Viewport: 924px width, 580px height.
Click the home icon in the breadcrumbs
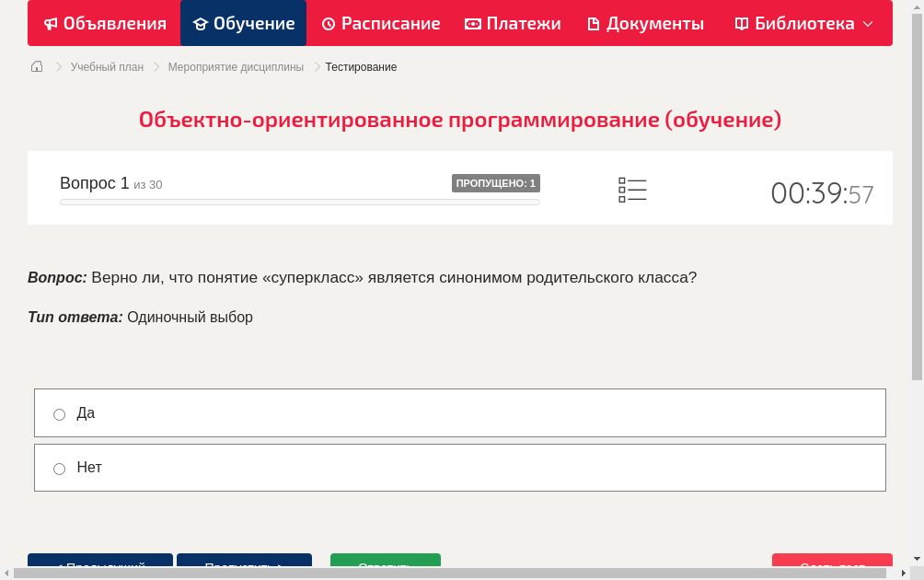36,66
